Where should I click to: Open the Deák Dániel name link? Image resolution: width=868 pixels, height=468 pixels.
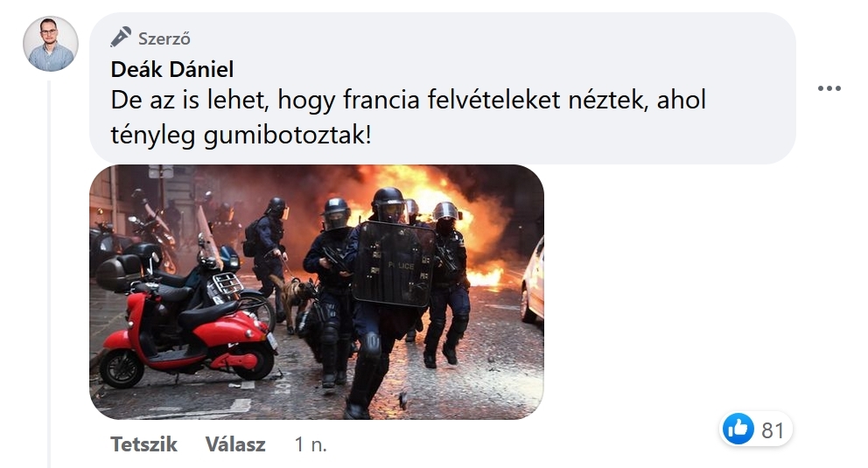point(172,70)
